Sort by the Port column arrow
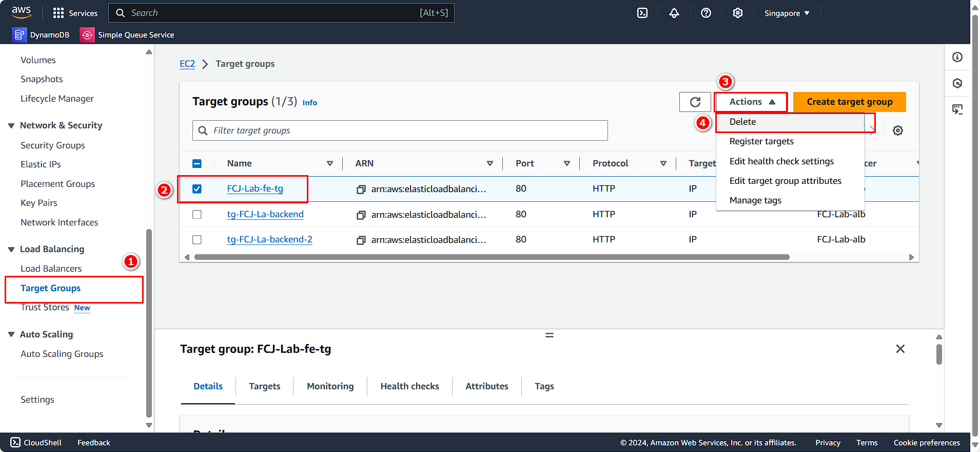 tap(567, 163)
